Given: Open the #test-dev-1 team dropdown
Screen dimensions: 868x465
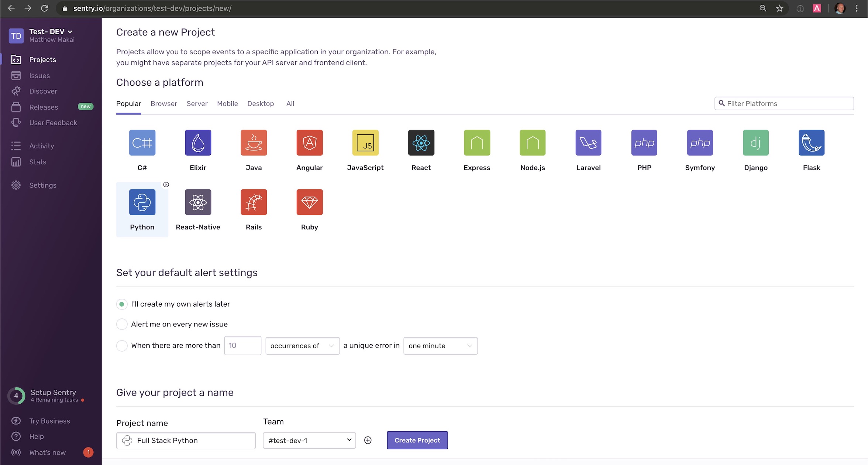Looking at the screenshot, I should [309, 440].
